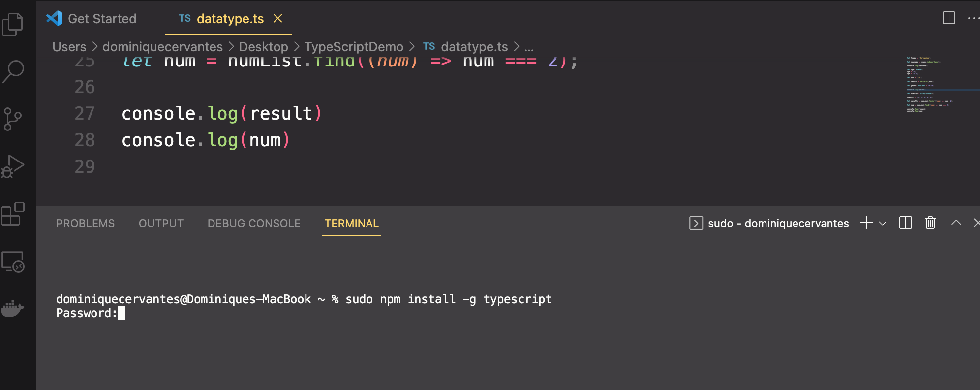Image resolution: width=980 pixels, height=390 pixels.
Task: Select the TERMINAL panel tab
Action: pyautogui.click(x=352, y=223)
